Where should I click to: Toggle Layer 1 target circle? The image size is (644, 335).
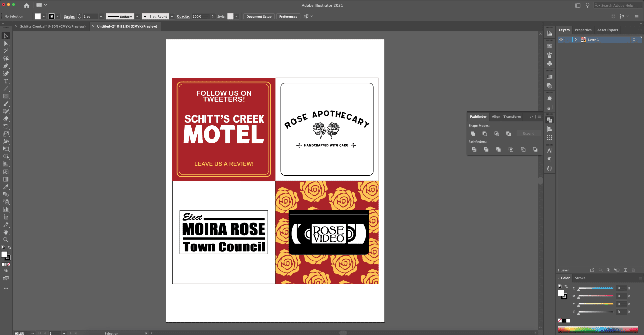coord(634,40)
